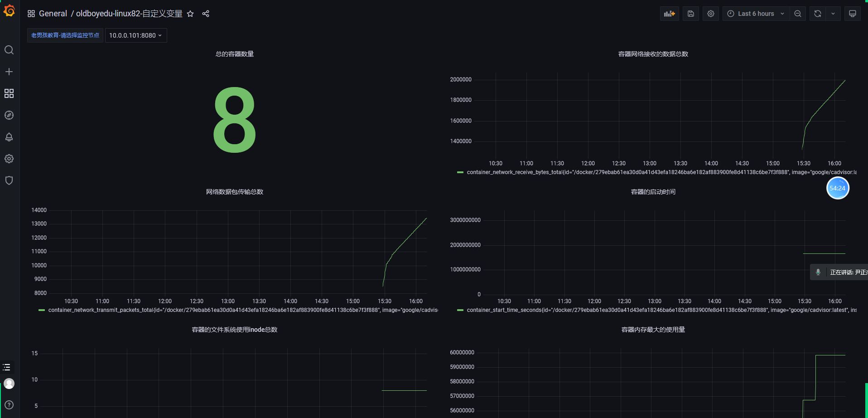This screenshot has height=418, width=868.
Task: Open the 网络数据包传输总数 panel title menu
Action: (235, 192)
